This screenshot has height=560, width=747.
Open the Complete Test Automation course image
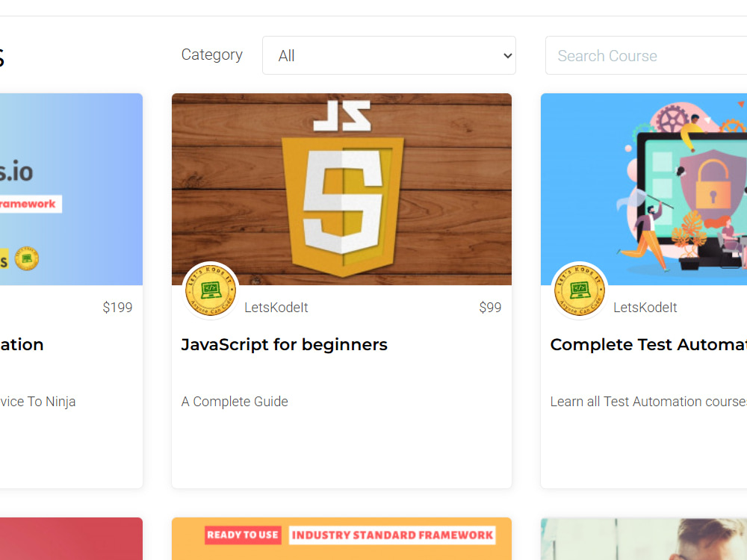pos(644,189)
